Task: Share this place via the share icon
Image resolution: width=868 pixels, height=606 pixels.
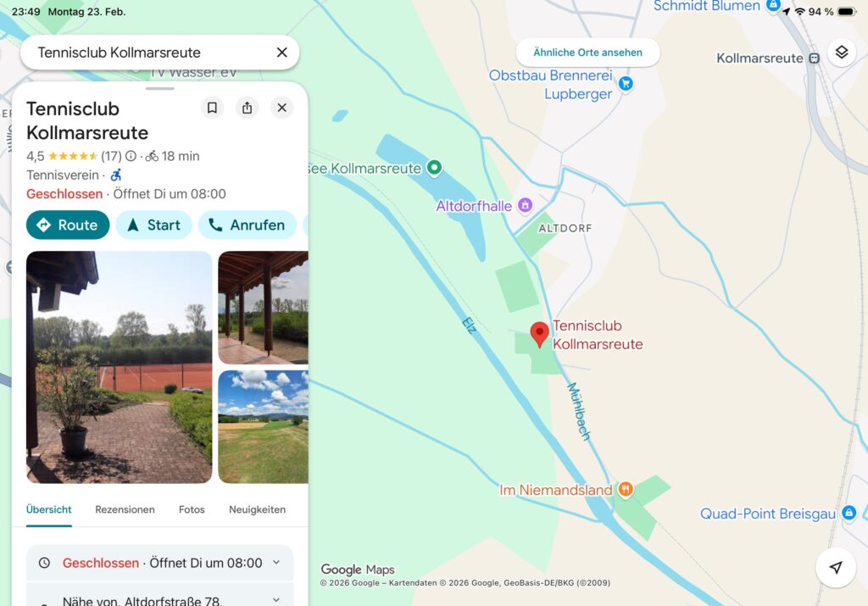Action: point(247,108)
